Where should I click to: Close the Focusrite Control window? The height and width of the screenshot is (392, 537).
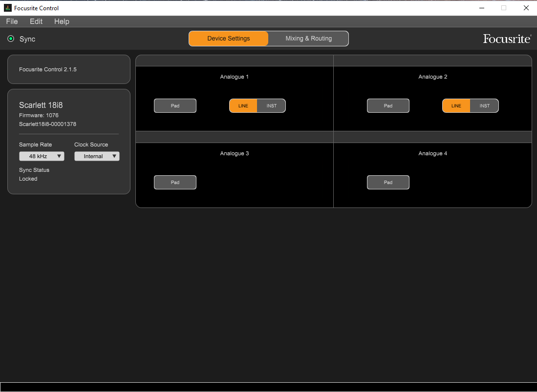click(526, 8)
